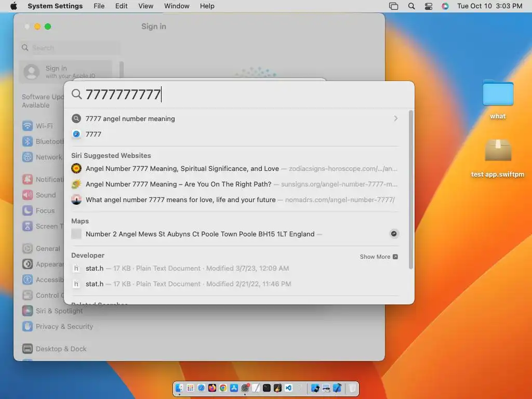Viewport: 532px width, 399px height.
Task: Click Sign in with your Apple ID
Action: click(65, 72)
